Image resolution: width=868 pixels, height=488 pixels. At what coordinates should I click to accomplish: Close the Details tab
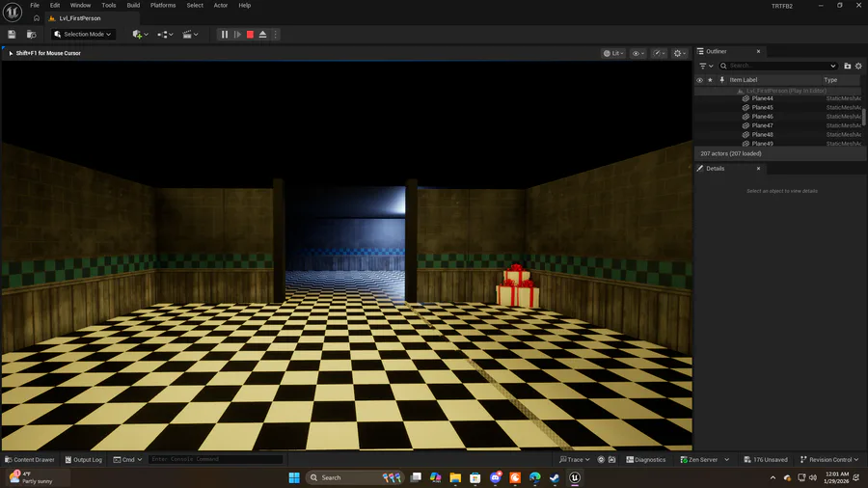pos(758,169)
